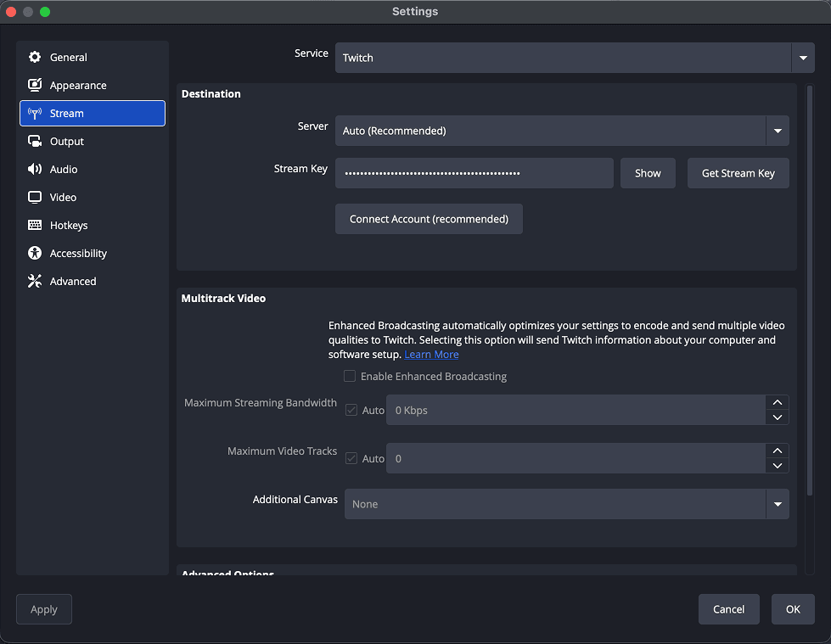
Task: Switch to the Stream settings tab
Action: tap(93, 114)
